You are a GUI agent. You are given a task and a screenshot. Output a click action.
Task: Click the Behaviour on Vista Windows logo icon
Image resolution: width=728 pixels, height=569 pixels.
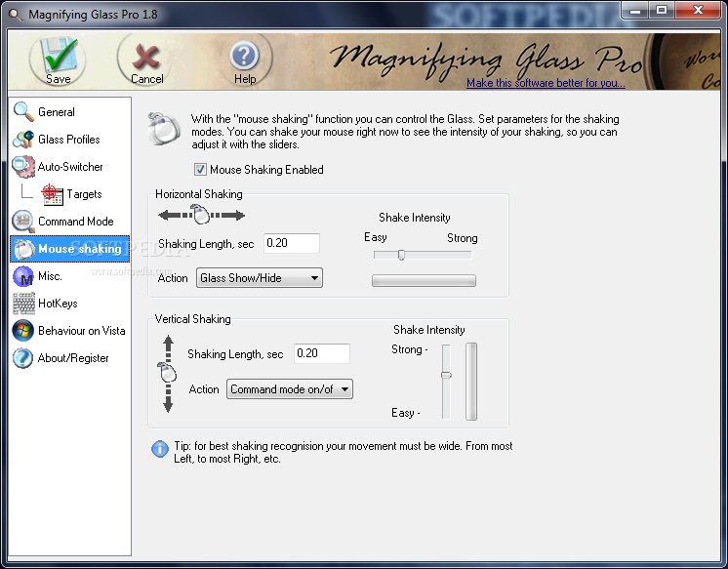(x=23, y=331)
